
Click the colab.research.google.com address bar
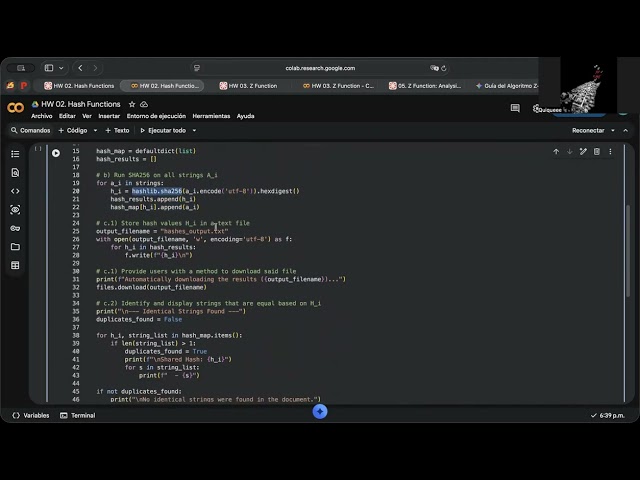320,68
